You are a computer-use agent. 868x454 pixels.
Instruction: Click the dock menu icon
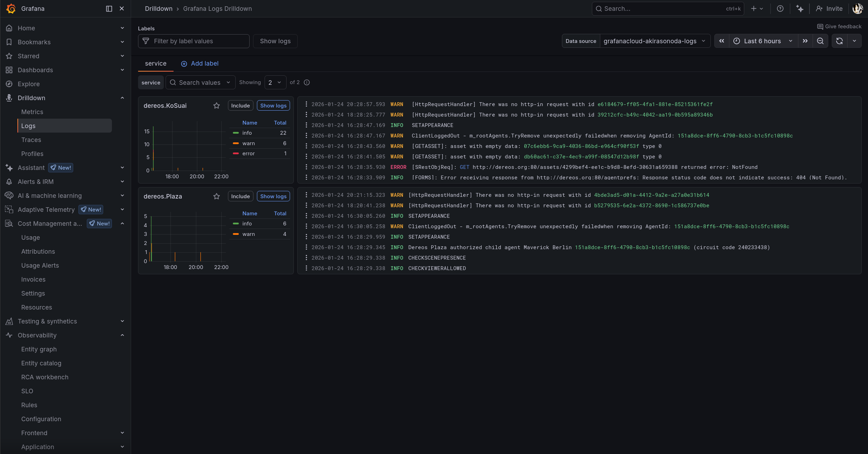point(109,9)
